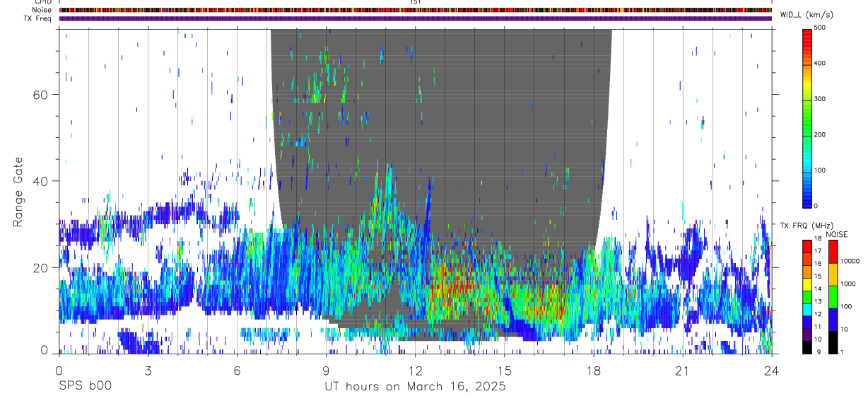This screenshot has width=868, height=401.
Task: Click the '400' label on the WID color bar
Action: click(x=820, y=63)
